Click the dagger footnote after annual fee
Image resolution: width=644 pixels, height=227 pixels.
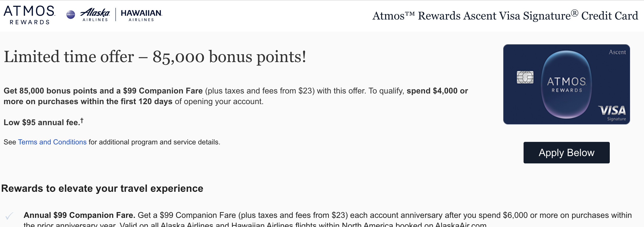[x=82, y=121]
